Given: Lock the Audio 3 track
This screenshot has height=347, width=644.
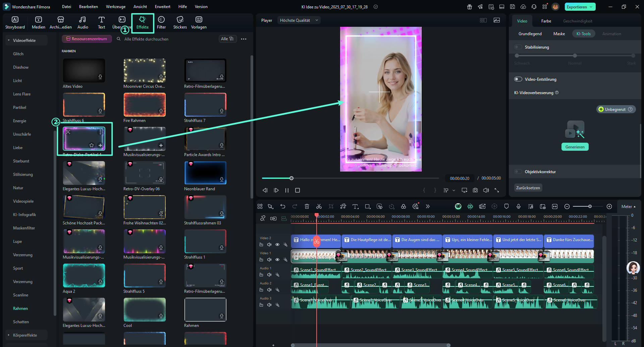Looking at the screenshot, I should pyautogui.click(x=261, y=305).
